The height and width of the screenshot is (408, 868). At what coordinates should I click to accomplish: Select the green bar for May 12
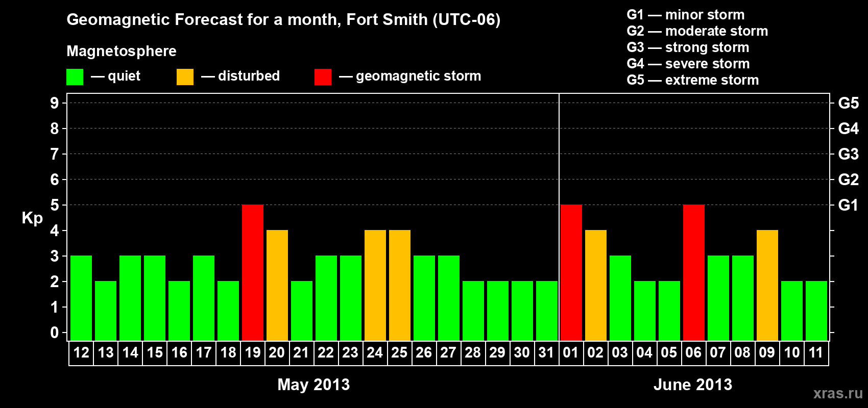pos(81,298)
